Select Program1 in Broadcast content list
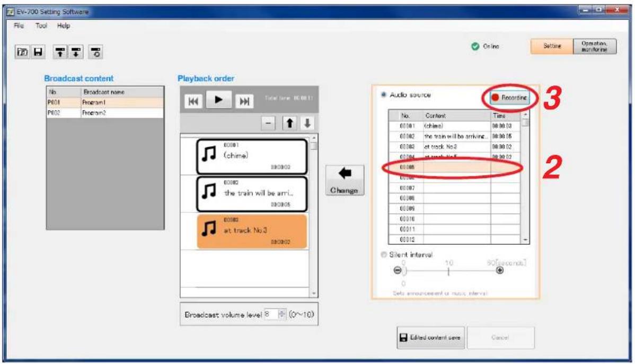The height and width of the screenshot is (364, 635). (105, 102)
